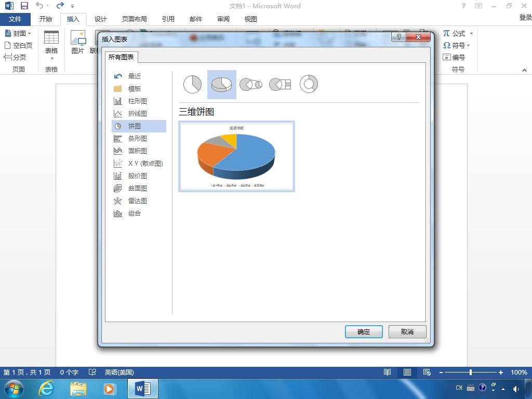Click the 所有图表 tab in dialog
532x399 pixels.
click(121, 57)
